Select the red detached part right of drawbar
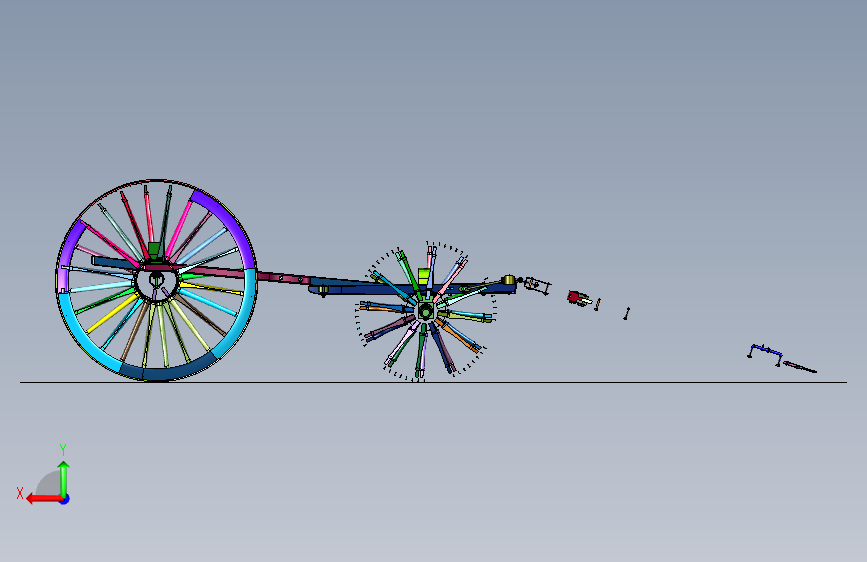This screenshot has width=867, height=562. pyautogui.click(x=575, y=297)
